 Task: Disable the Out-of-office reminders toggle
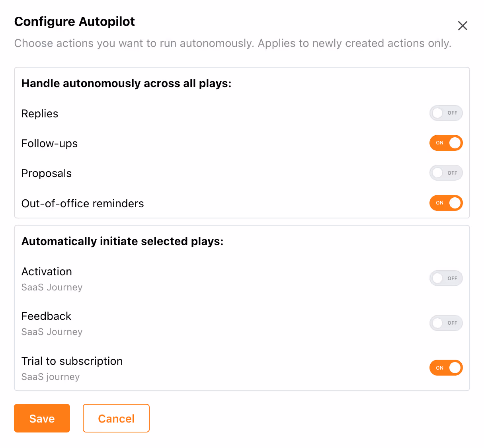pyautogui.click(x=446, y=203)
